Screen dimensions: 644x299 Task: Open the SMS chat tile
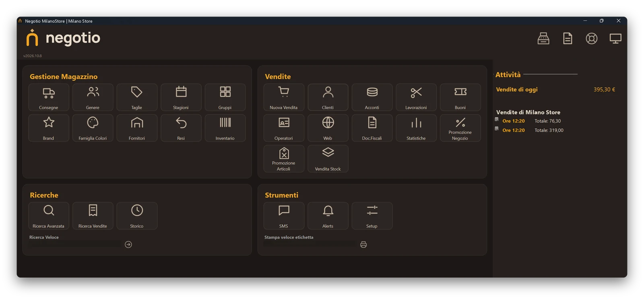(284, 216)
